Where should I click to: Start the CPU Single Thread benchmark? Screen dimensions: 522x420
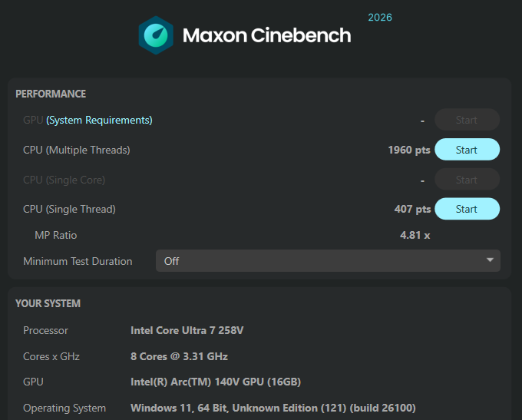coord(467,209)
